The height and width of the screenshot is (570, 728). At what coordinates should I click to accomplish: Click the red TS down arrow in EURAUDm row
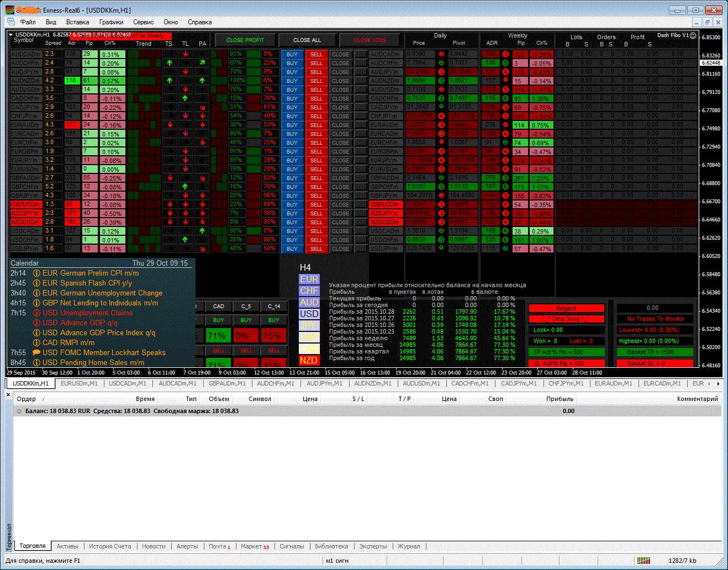click(x=170, y=125)
